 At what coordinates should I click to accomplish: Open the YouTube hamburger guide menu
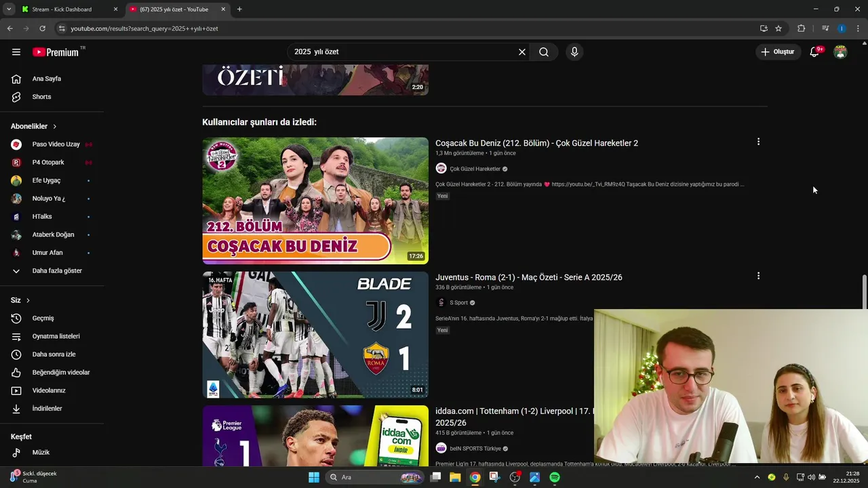[x=16, y=52]
